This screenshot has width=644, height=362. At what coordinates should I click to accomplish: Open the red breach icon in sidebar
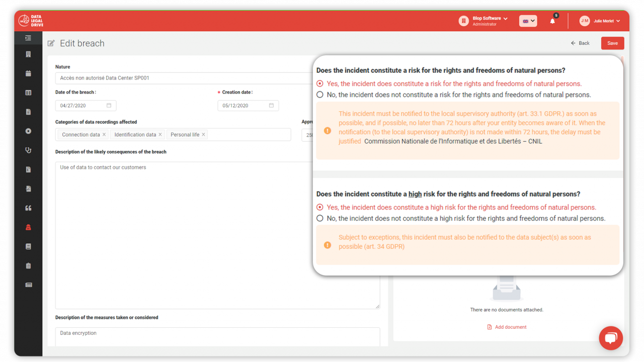click(28, 227)
